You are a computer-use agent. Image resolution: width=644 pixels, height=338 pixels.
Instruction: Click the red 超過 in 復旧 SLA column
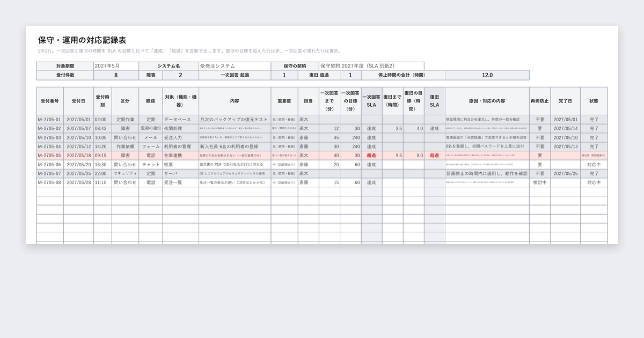tap(435, 156)
